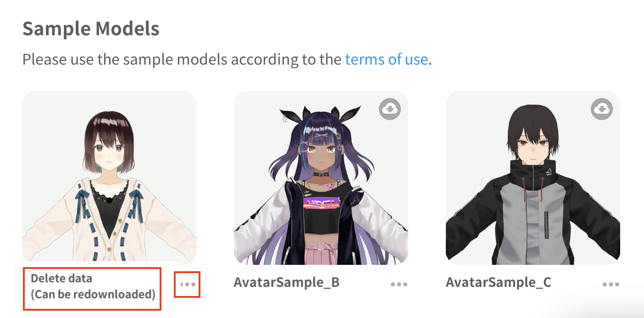Click the black bow ears on AvatarSample_B

pyautogui.click(x=321, y=111)
